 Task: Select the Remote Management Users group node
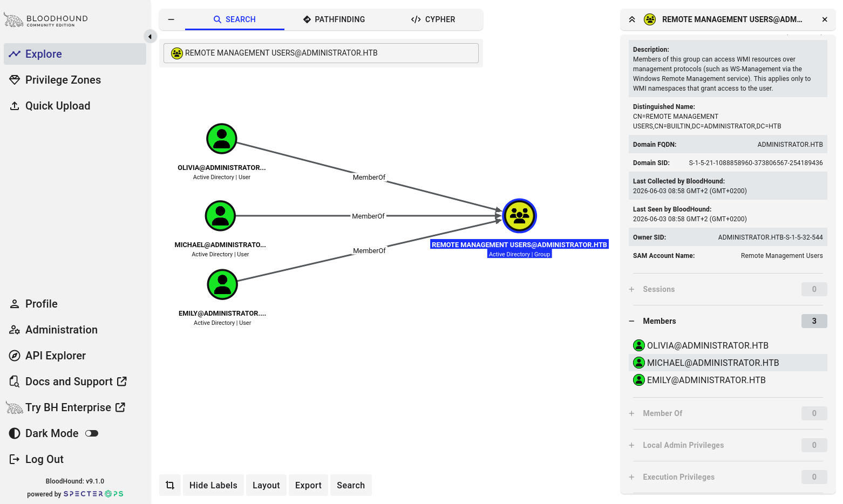tap(520, 216)
